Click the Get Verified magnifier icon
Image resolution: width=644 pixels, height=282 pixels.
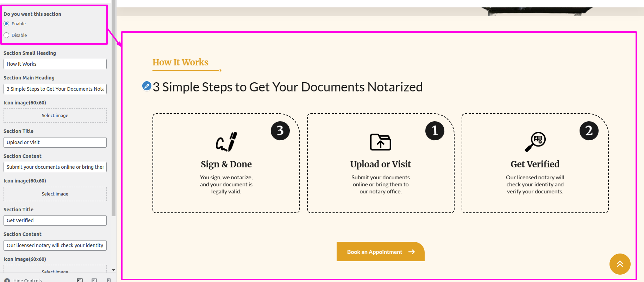535,142
